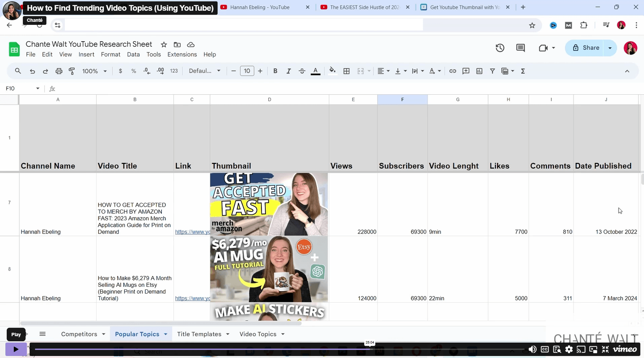Toggle italic formatting
644x358 pixels.
tap(289, 71)
